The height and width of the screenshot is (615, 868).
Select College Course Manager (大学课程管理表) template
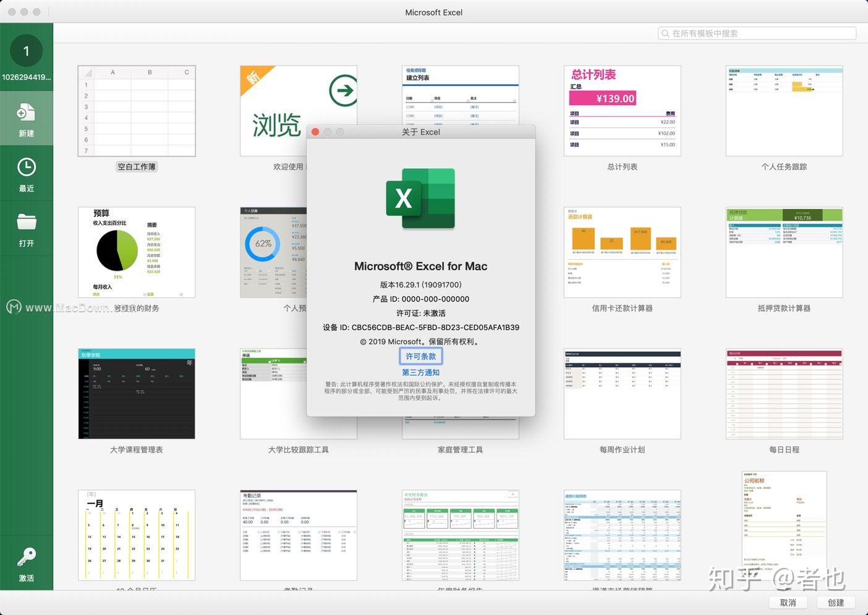137,394
